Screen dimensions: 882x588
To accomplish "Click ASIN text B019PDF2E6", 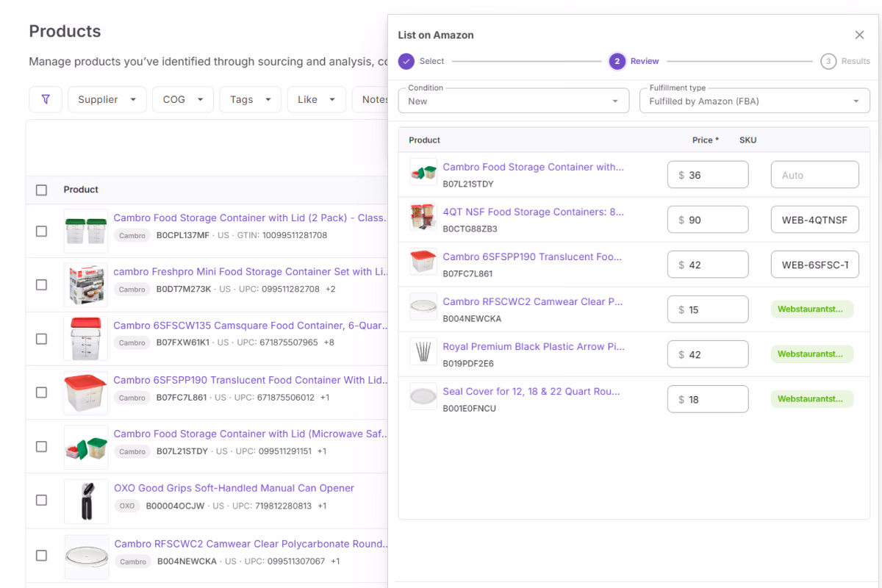I will tap(468, 363).
